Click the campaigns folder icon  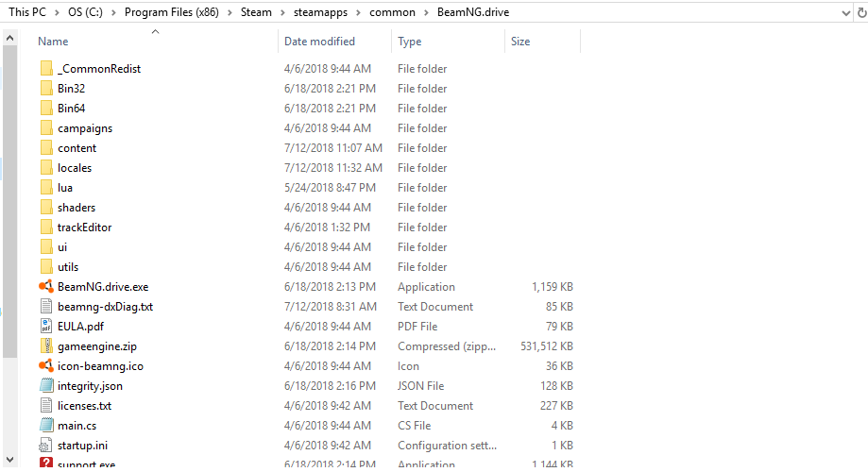(46, 128)
